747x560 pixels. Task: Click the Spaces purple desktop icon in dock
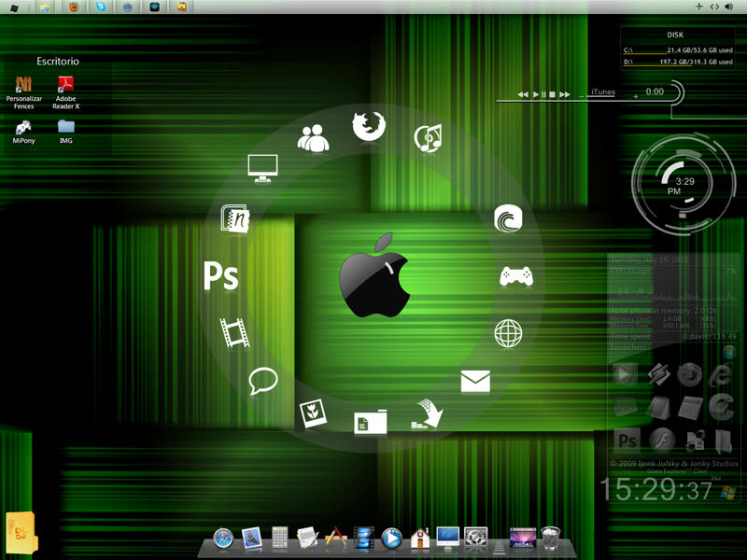pyautogui.click(x=523, y=539)
